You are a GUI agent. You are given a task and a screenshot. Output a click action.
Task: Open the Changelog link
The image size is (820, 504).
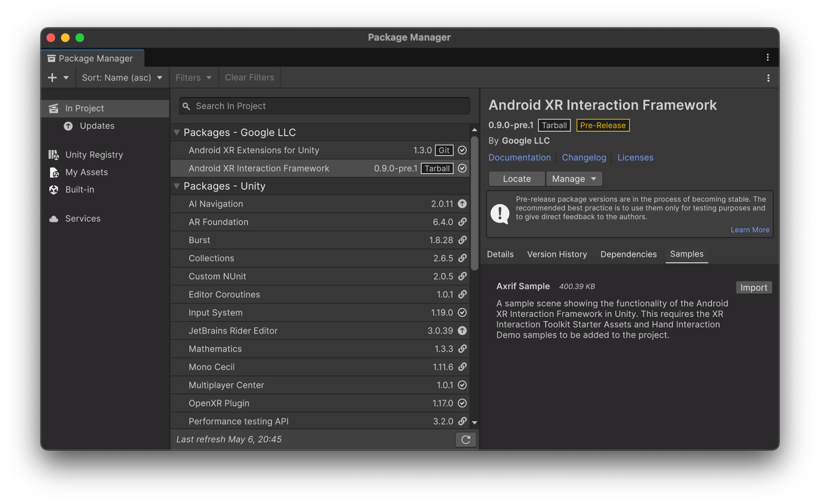pos(584,158)
